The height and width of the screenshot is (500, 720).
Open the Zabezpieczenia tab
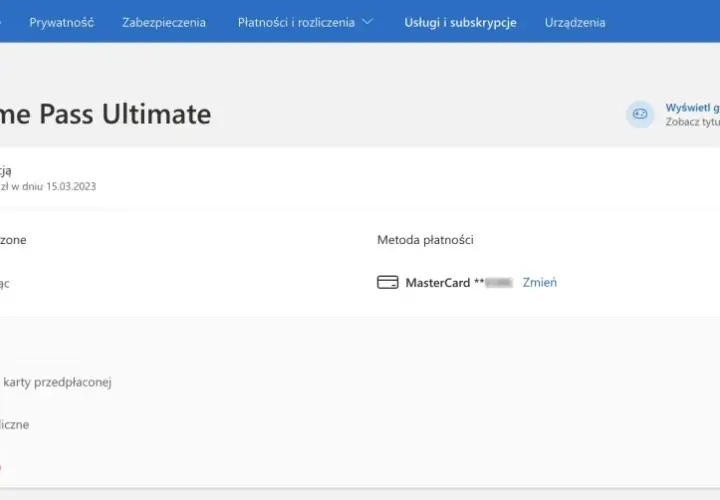(164, 22)
